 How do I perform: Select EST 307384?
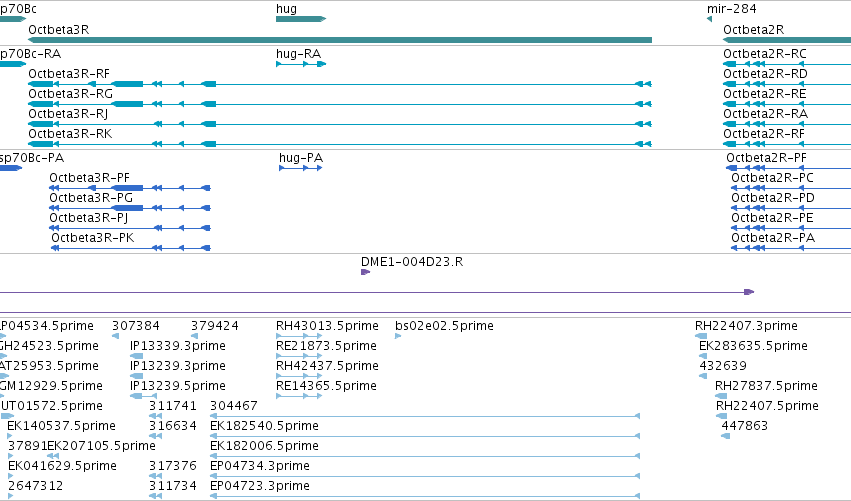coord(136,326)
